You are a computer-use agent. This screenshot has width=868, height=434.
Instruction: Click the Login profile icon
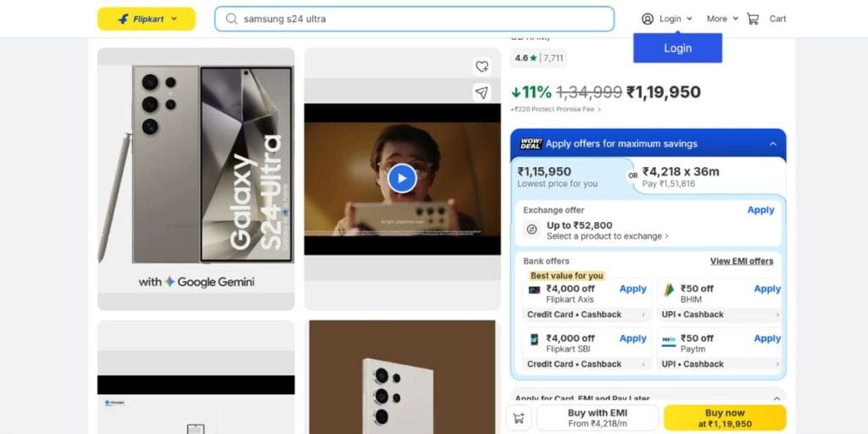[647, 19]
